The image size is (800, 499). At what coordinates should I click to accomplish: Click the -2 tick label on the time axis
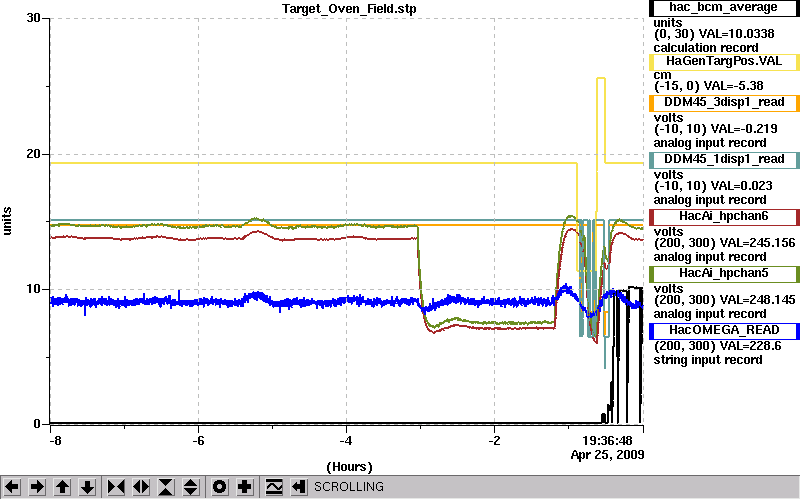[x=494, y=440]
